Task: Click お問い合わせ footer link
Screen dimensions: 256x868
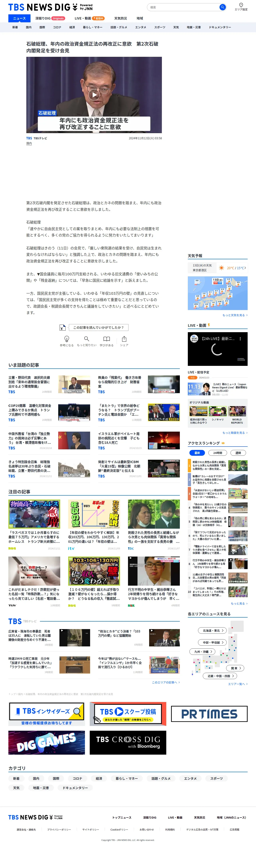Action: pyautogui.click(x=147, y=830)
